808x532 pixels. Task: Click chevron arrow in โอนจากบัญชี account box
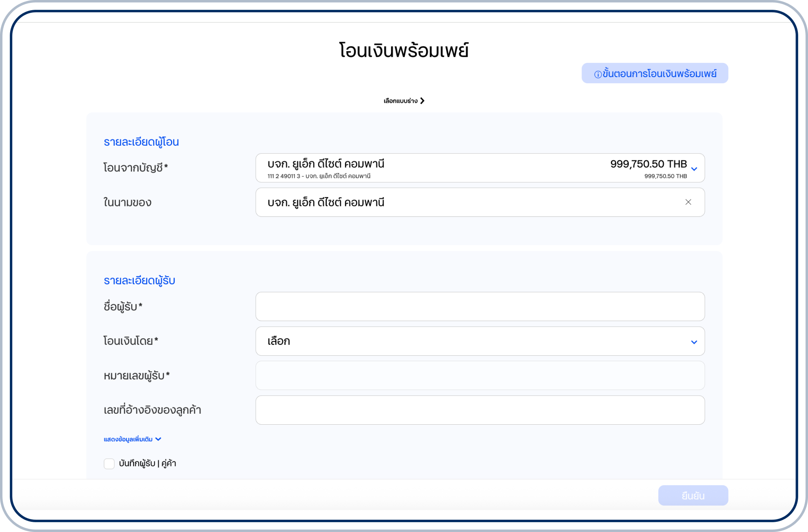(694, 169)
